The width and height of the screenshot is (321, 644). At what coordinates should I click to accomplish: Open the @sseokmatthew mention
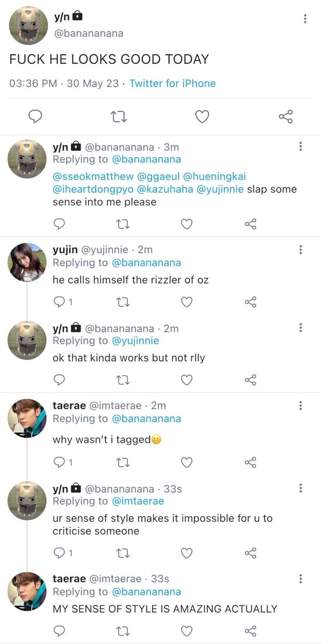pyautogui.click(x=93, y=176)
